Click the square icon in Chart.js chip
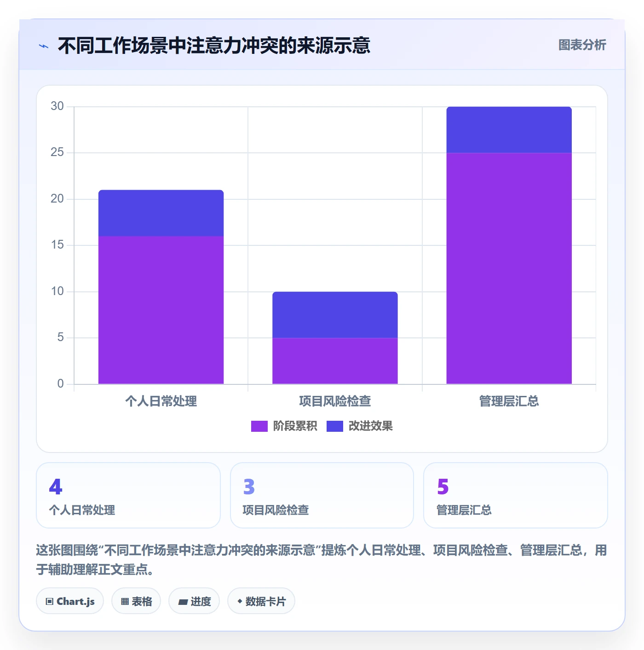 click(50, 601)
